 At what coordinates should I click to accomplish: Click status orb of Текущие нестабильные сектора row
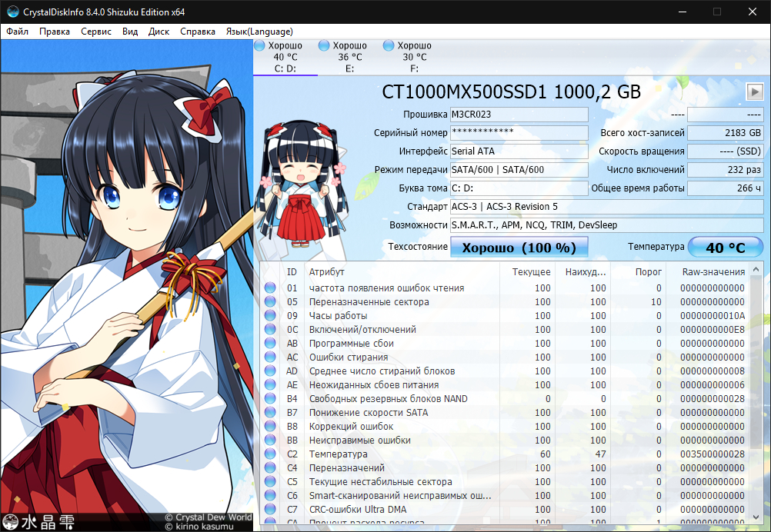point(270,481)
